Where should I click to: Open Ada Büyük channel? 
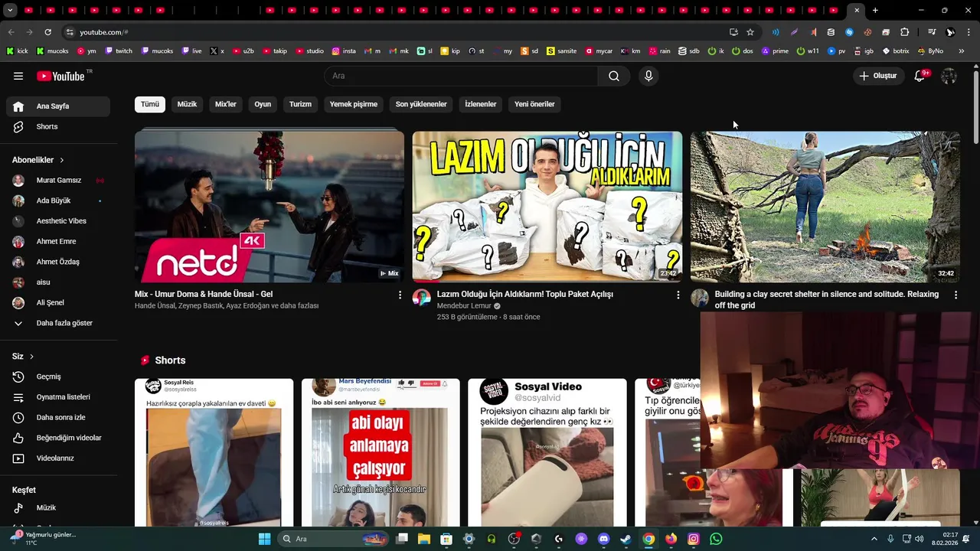(58, 201)
